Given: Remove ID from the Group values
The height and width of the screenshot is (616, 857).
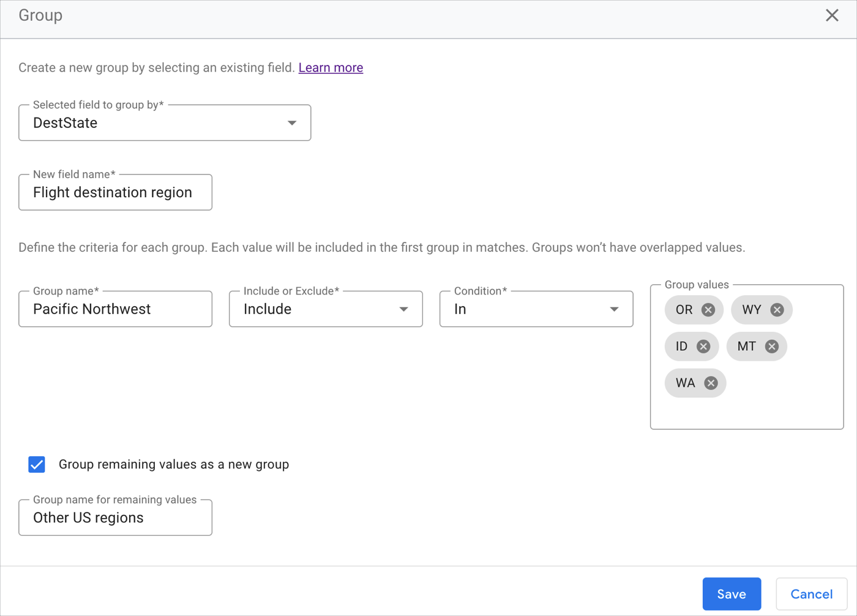Looking at the screenshot, I should coord(705,346).
